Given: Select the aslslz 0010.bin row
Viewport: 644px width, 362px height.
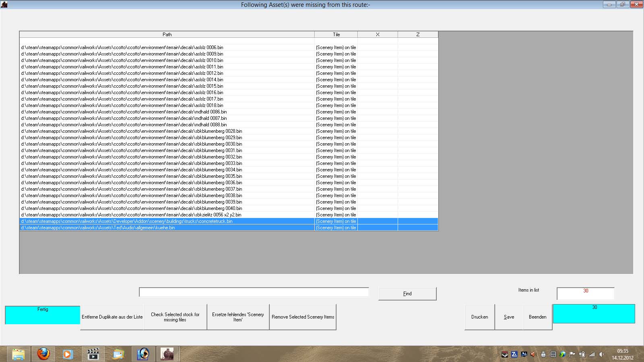Looking at the screenshot, I should coord(229,60).
